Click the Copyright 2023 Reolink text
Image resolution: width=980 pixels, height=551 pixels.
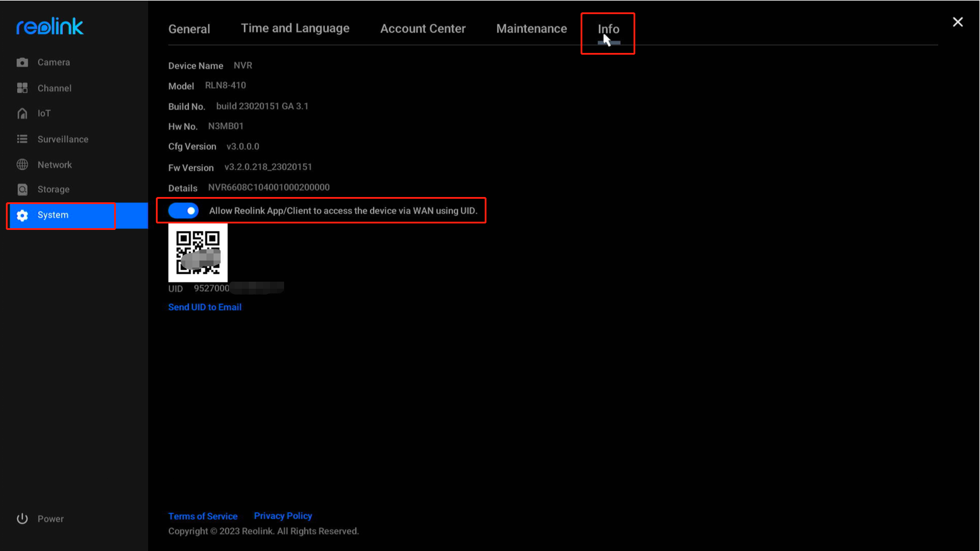click(264, 531)
